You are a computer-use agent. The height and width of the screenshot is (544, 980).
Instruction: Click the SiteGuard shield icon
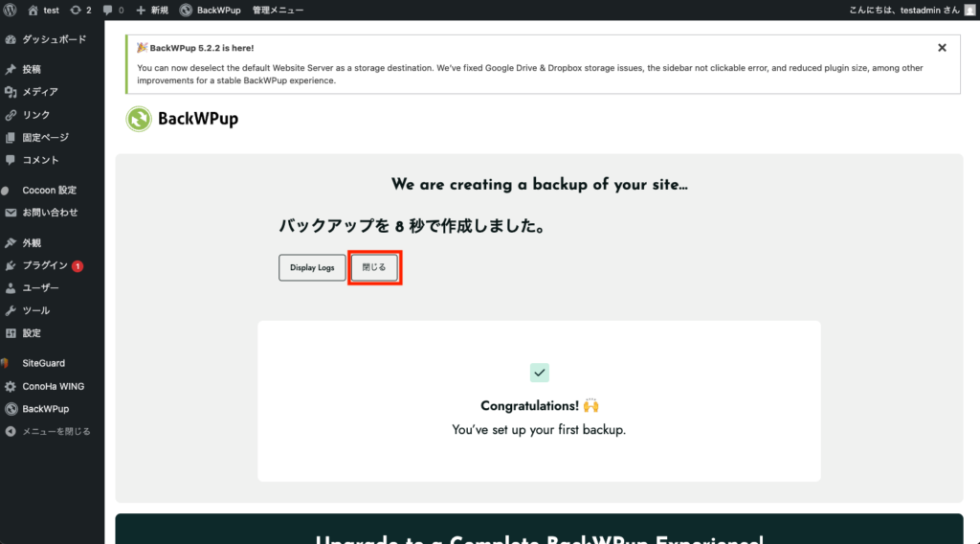click(6, 363)
